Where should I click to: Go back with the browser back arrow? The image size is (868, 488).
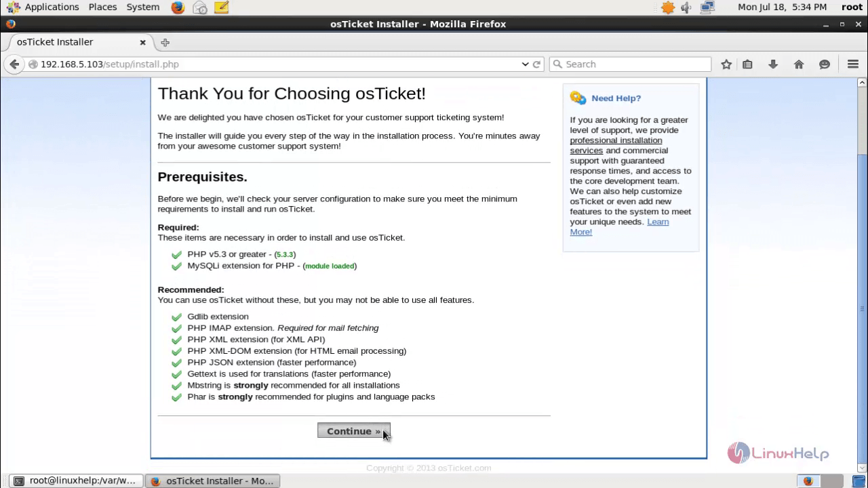click(14, 64)
